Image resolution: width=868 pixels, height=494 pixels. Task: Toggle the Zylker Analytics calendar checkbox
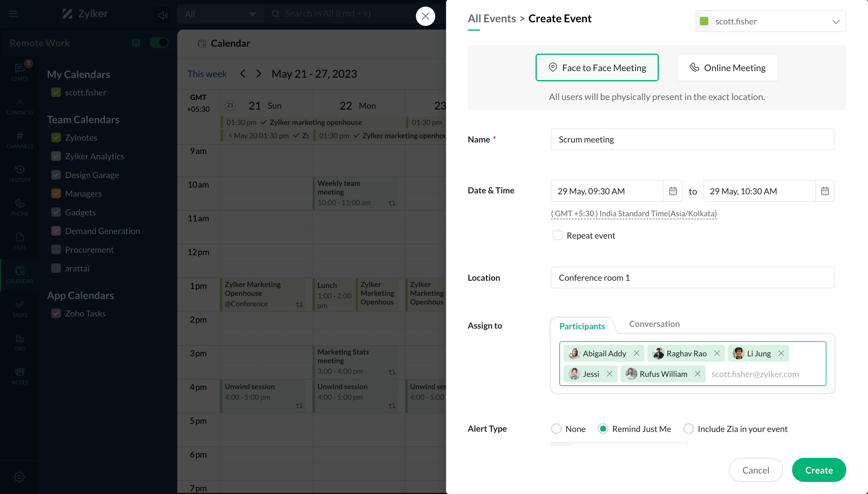pos(56,156)
